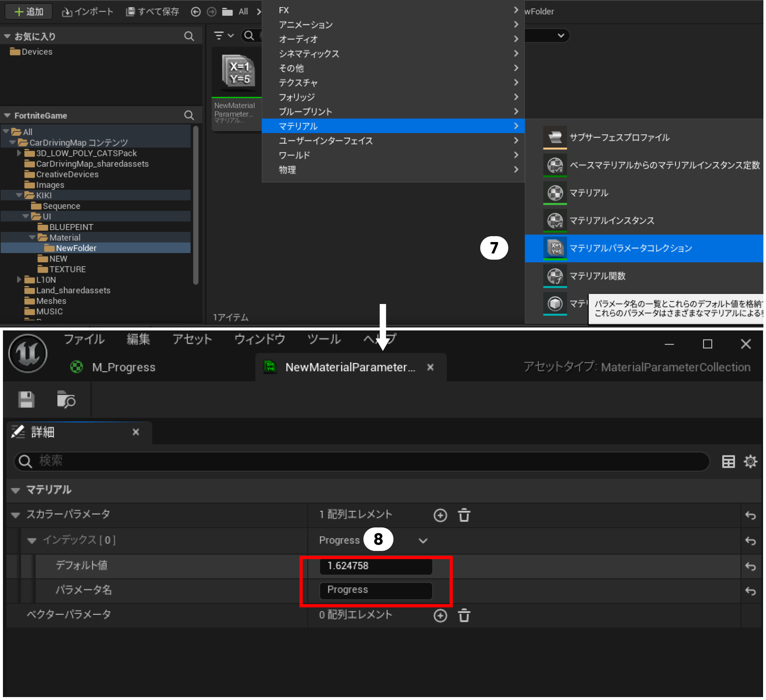Image resolution: width=766 pixels, height=700 pixels.
Task: Save the NewMaterialParameter asset with the save icon
Action: click(26, 399)
